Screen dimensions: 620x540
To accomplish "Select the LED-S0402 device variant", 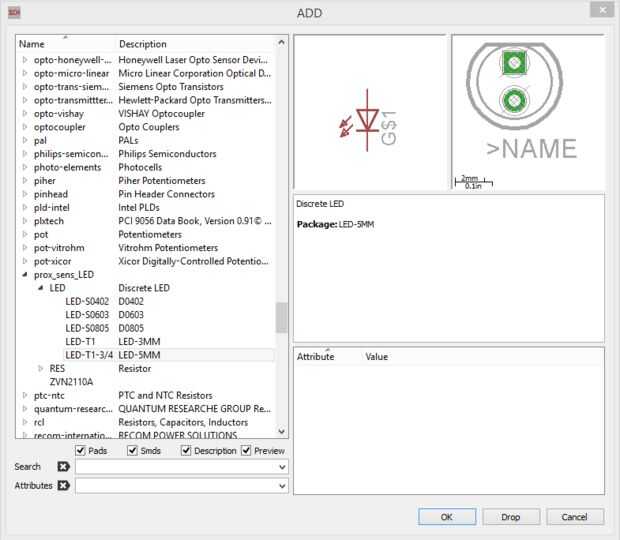I will [87, 301].
